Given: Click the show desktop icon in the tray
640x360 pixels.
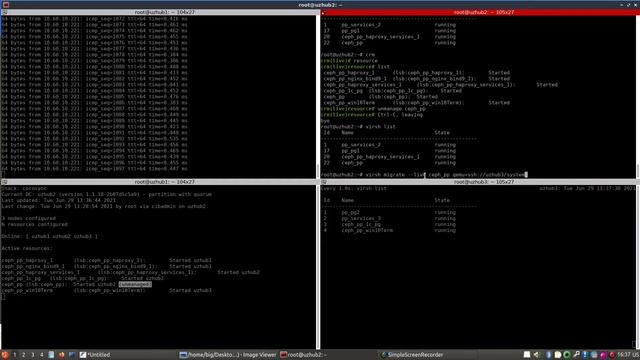Looking at the screenshot, I should [x=527, y=355].
